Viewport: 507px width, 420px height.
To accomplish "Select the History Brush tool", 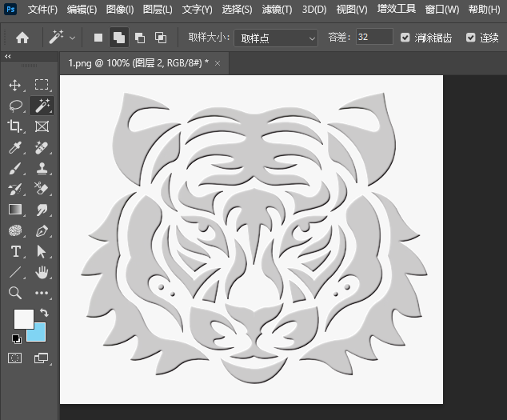I will pos(15,189).
